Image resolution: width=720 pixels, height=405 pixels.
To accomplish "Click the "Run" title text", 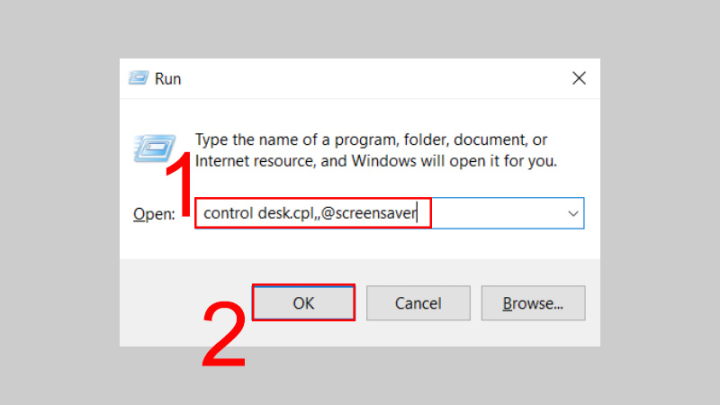I will coord(168,78).
